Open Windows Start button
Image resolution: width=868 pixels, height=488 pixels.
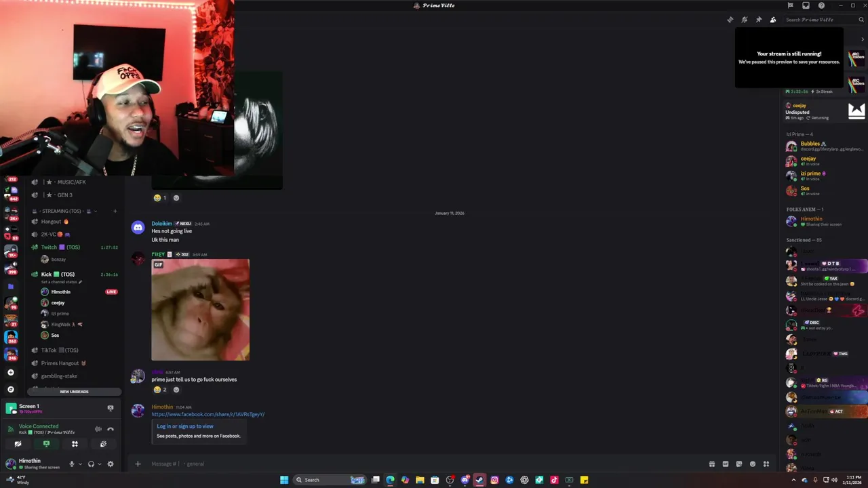point(284,480)
